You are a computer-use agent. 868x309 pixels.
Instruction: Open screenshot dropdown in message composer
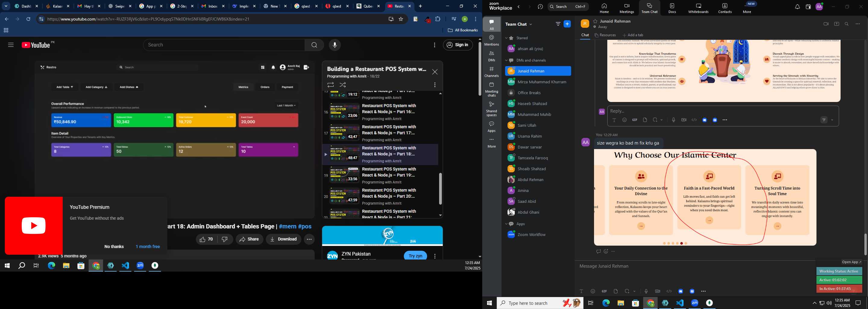click(634, 291)
